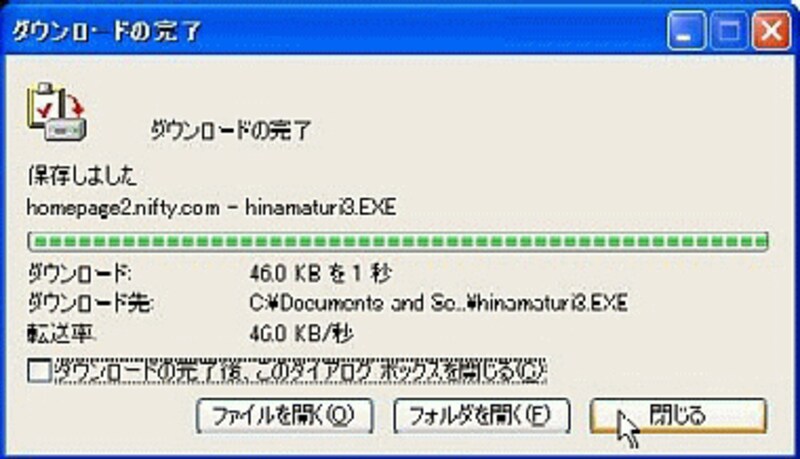This screenshot has width=800, height=459.
Task: Click the 転送率 label
Action: [x=62, y=334]
